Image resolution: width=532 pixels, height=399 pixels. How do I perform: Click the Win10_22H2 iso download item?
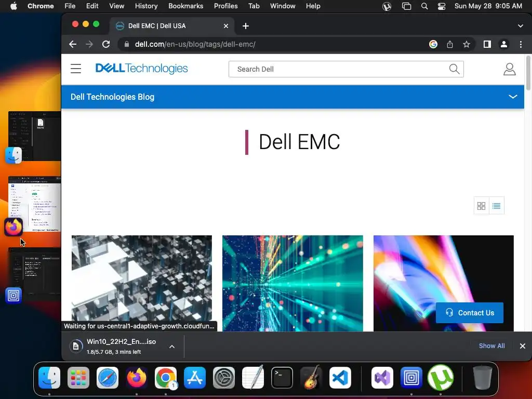point(121,347)
